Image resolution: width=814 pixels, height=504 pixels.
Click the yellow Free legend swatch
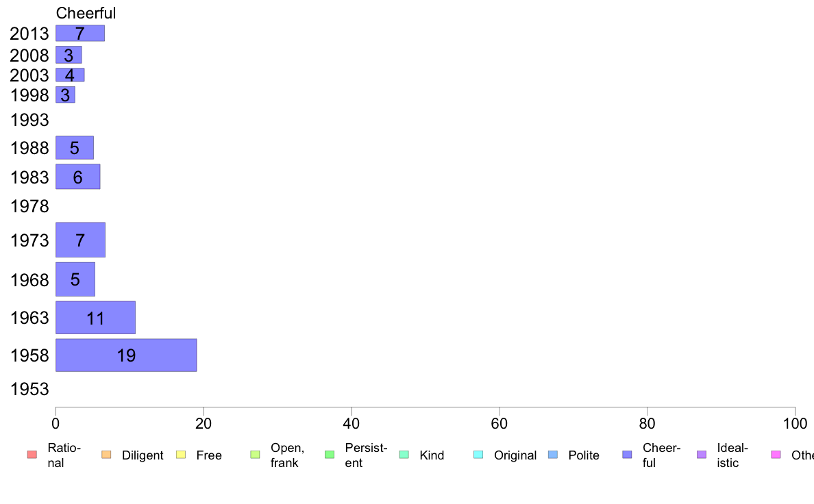(181, 455)
